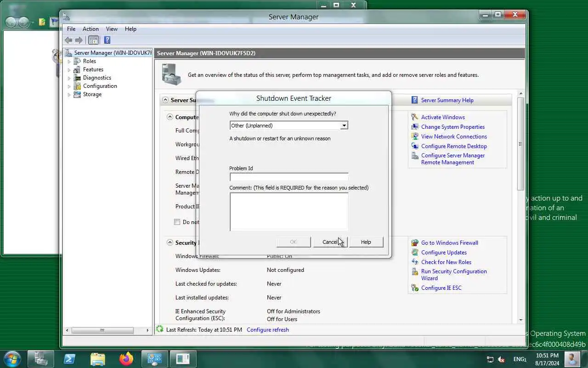The width and height of the screenshot is (588, 368).
Task: Click the Comment text area
Action: coord(288,212)
